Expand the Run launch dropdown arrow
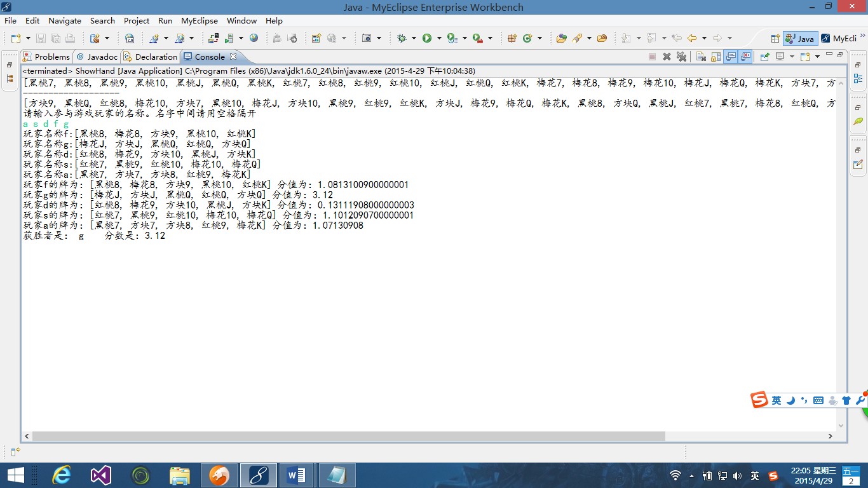This screenshot has width=868, height=488. tap(438, 38)
